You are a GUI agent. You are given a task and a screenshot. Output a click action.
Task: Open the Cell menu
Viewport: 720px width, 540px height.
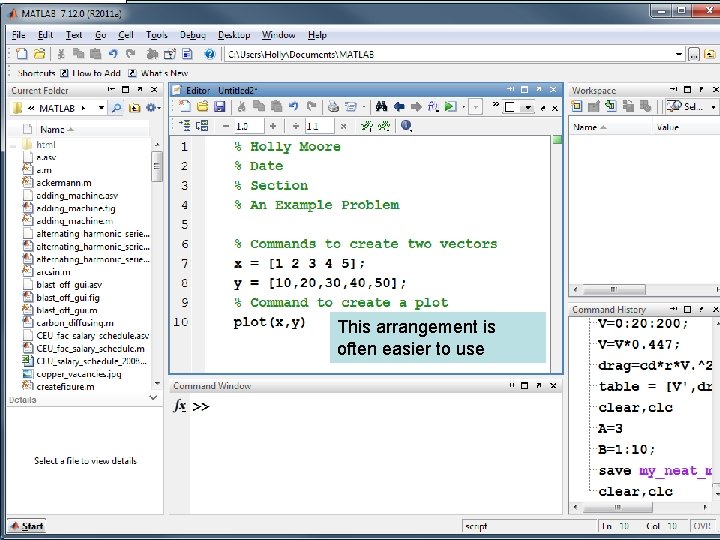point(125,35)
